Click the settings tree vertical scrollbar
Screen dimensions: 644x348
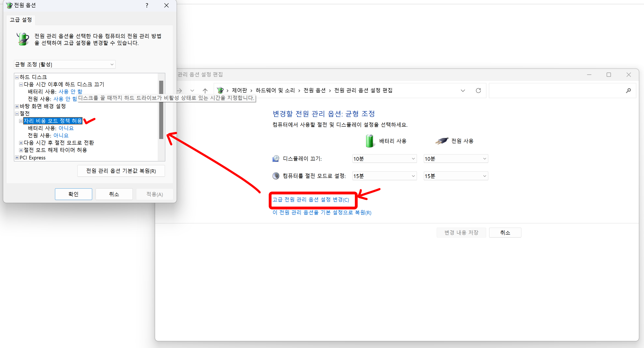pos(161,110)
